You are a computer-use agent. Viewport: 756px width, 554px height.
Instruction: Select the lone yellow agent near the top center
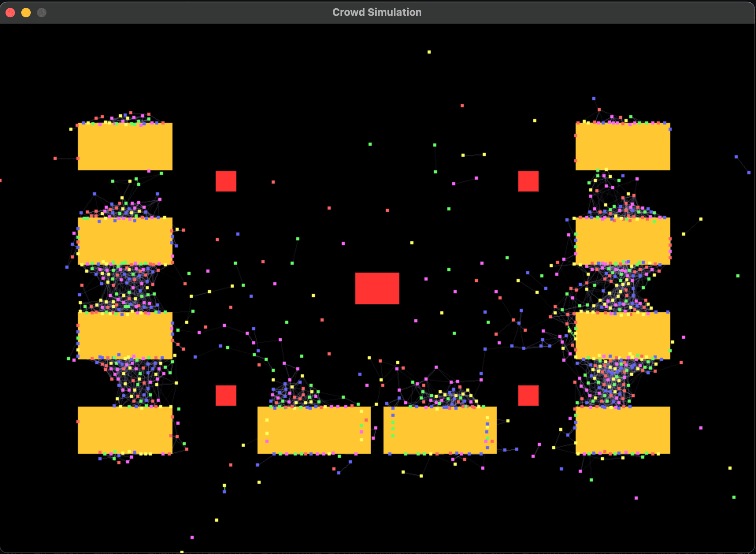428,51
